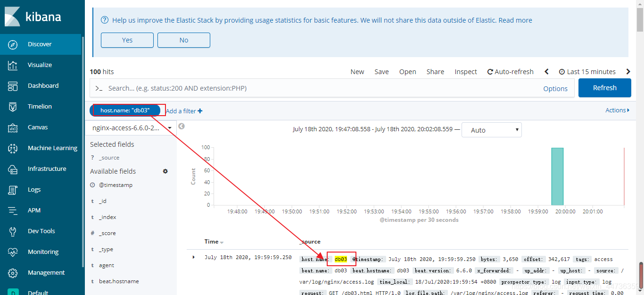Click No to decline usage statistics

click(x=184, y=40)
